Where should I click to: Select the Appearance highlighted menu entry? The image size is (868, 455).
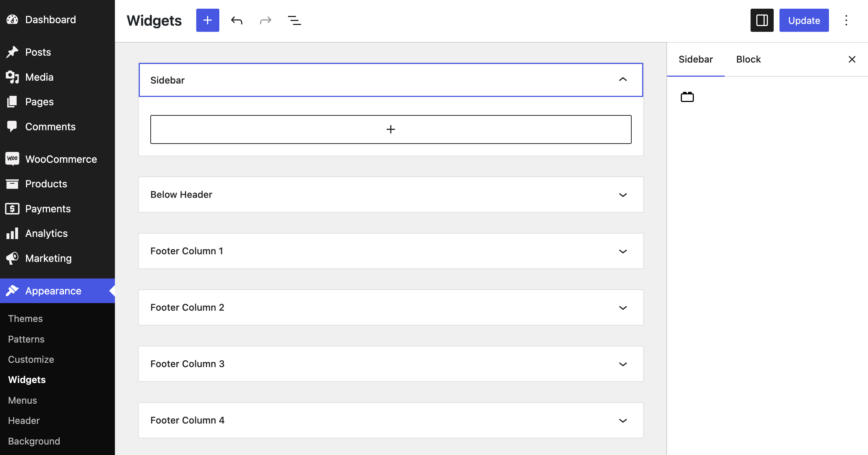pyautogui.click(x=53, y=290)
